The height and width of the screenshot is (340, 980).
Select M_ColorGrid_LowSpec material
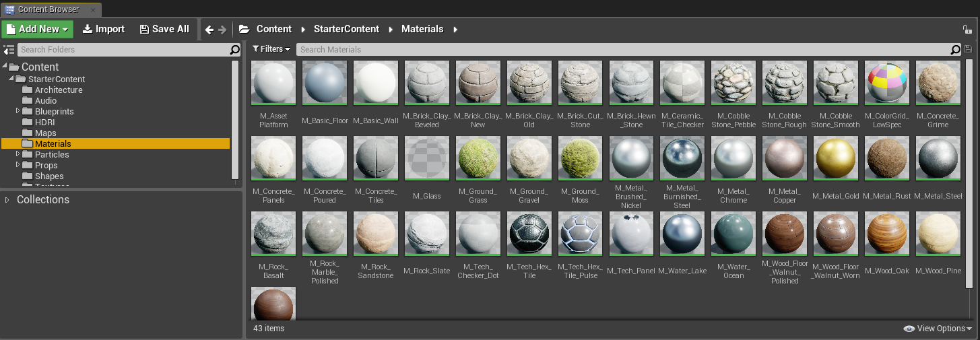click(887, 95)
